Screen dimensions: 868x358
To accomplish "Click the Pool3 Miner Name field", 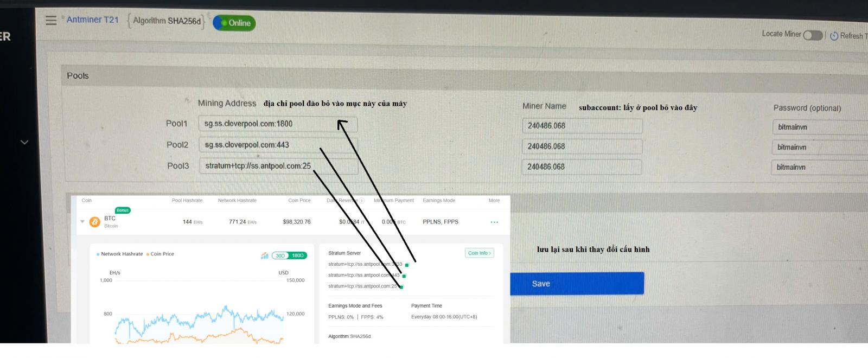I will point(582,167).
